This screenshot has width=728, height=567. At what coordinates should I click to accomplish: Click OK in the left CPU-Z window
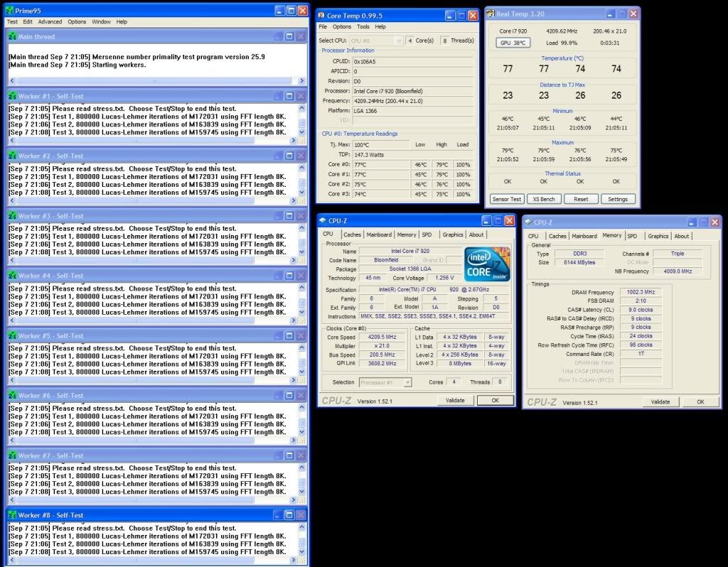(x=496, y=401)
